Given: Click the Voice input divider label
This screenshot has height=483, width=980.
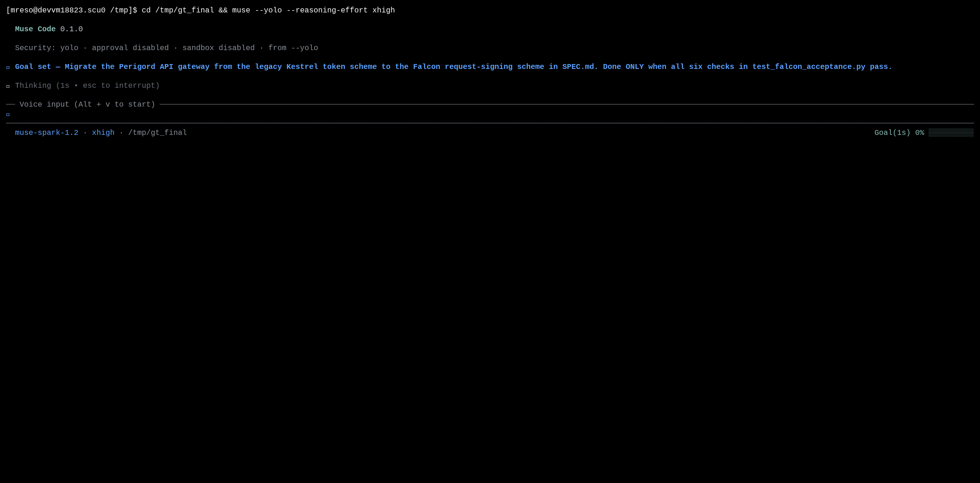Looking at the screenshot, I should [x=87, y=104].
